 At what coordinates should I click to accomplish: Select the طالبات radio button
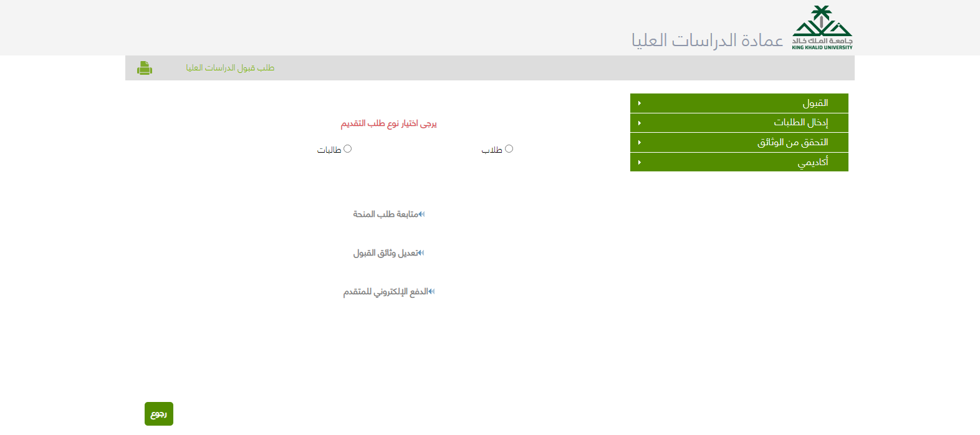[348, 149]
